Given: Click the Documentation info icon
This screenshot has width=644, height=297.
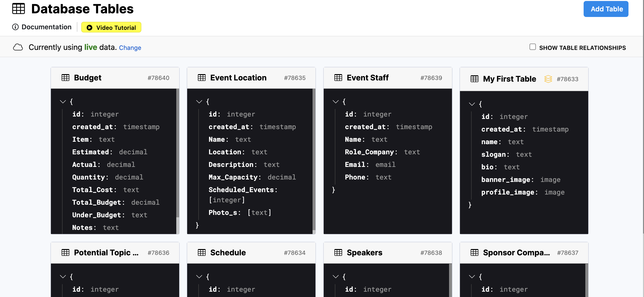Looking at the screenshot, I should pos(15,27).
